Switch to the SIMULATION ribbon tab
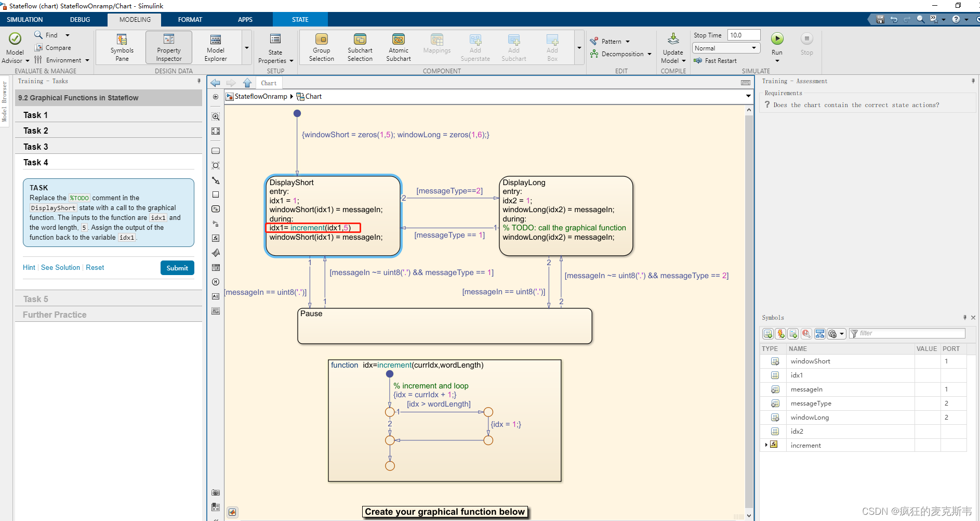 (x=24, y=19)
